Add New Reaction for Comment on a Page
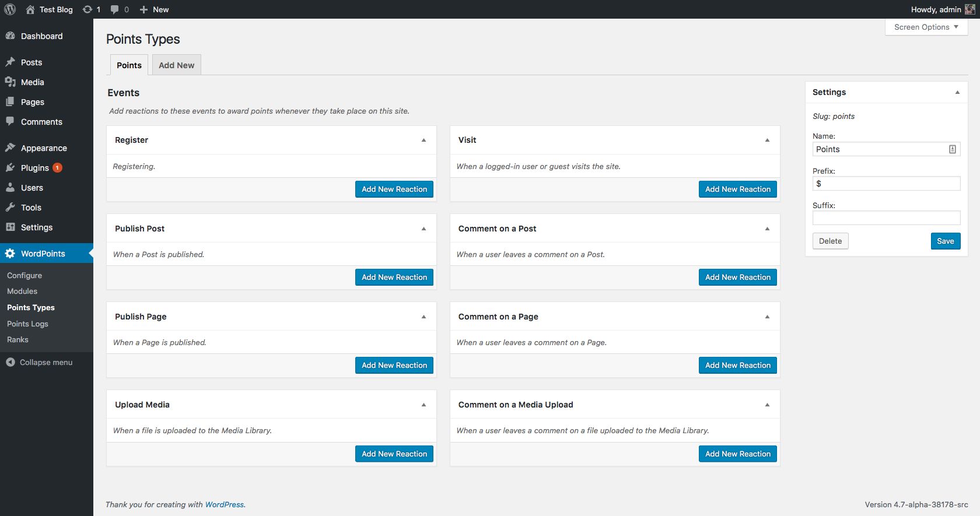 pyautogui.click(x=738, y=365)
